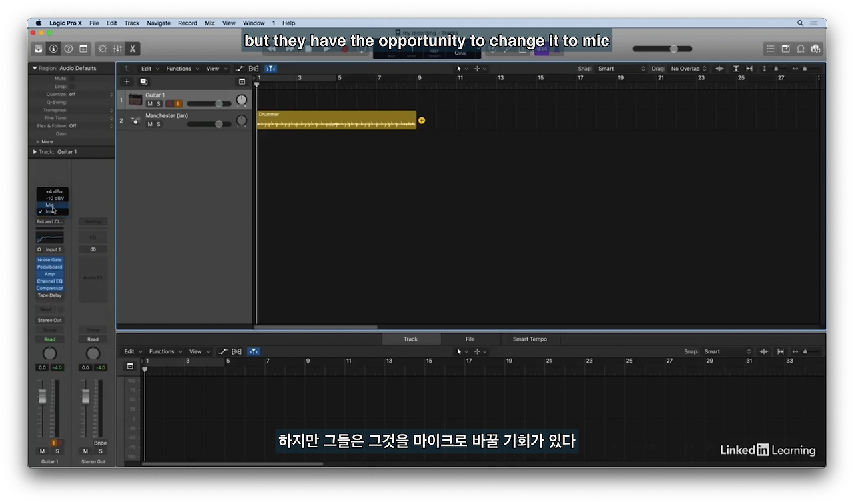Image resolution: width=854 pixels, height=504 pixels.
Task: Click the Manchester drum kit track icon
Action: pos(135,120)
